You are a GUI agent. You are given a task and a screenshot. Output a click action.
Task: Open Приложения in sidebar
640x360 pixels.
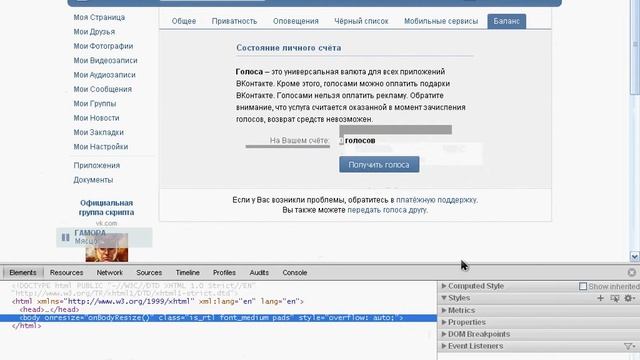click(97, 165)
